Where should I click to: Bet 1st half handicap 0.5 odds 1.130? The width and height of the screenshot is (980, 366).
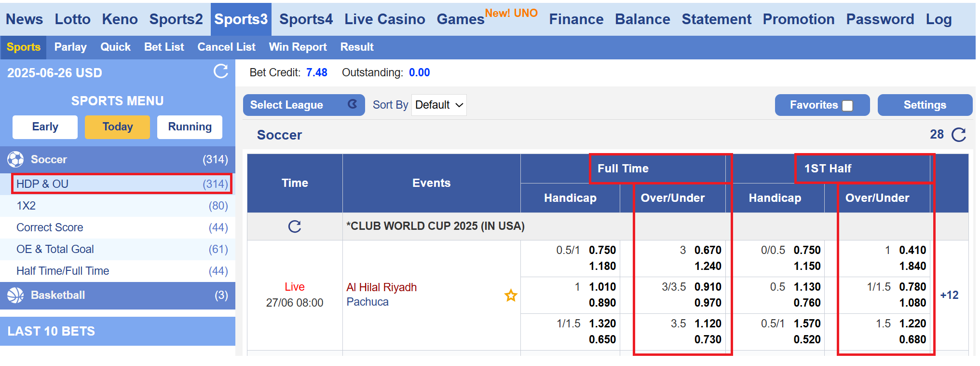pos(807,287)
